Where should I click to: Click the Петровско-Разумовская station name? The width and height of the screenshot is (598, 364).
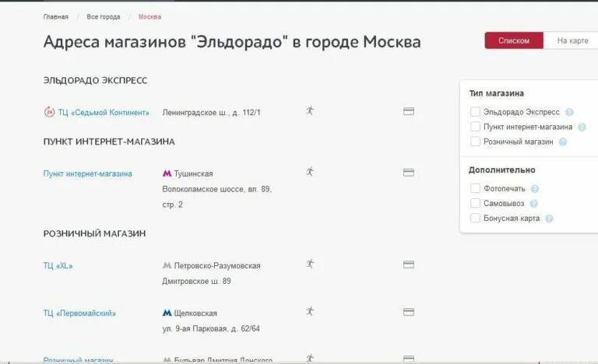click(x=217, y=266)
